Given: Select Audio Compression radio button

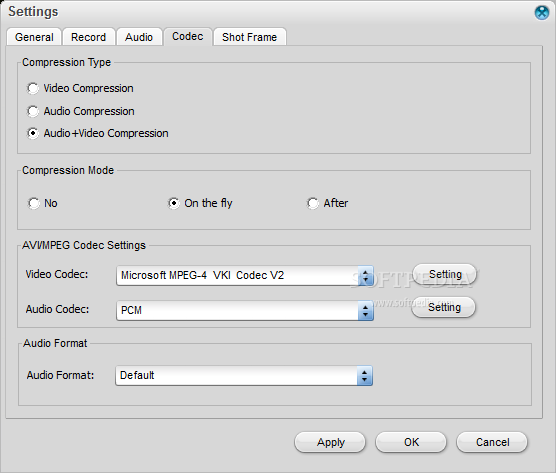Looking at the screenshot, I should [33, 111].
